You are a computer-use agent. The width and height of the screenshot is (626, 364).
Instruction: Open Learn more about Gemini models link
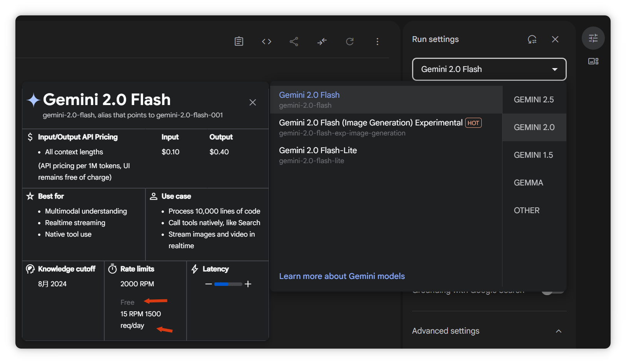point(342,276)
